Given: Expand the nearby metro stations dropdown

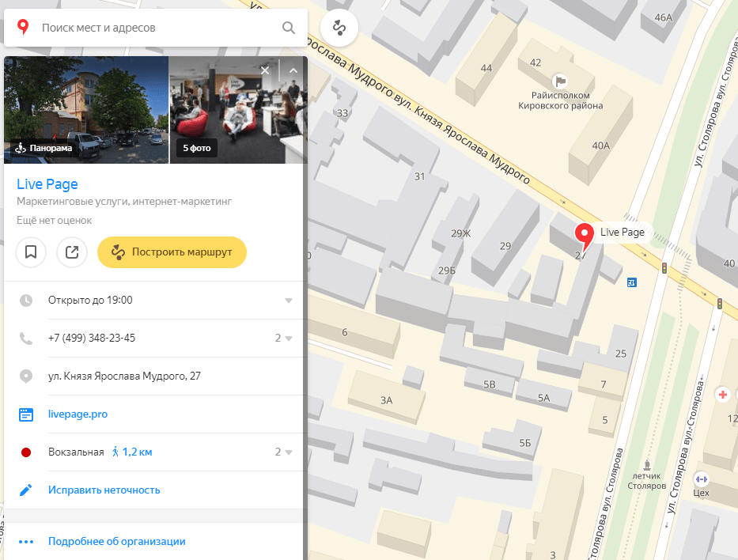Looking at the screenshot, I should click(x=284, y=452).
